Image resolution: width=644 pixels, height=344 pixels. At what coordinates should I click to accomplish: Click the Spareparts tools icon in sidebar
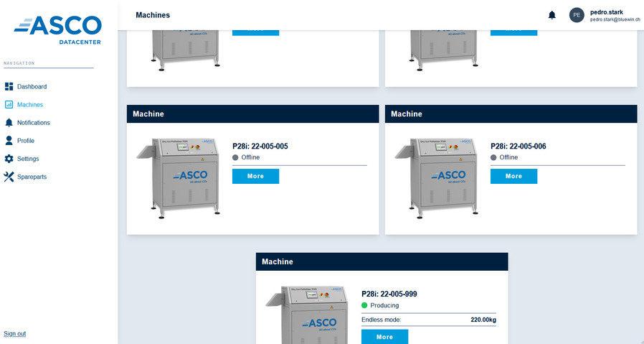pos(9,177)
